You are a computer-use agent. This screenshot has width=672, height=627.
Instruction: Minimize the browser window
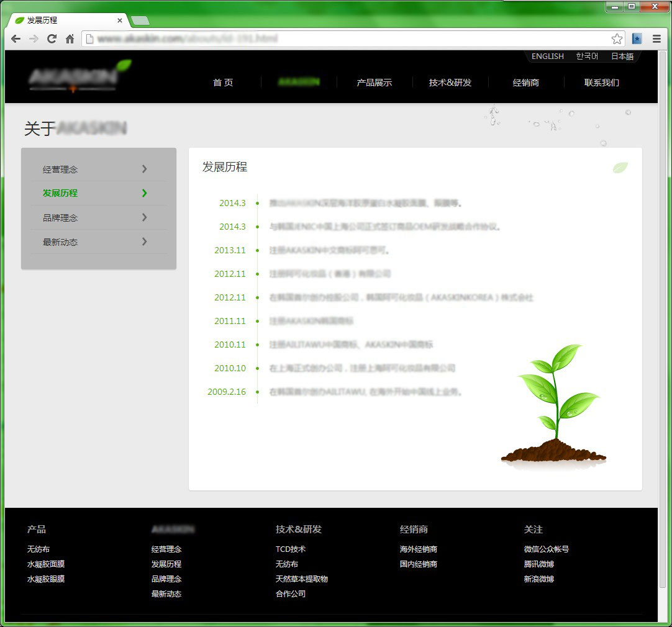pos(615,6)
